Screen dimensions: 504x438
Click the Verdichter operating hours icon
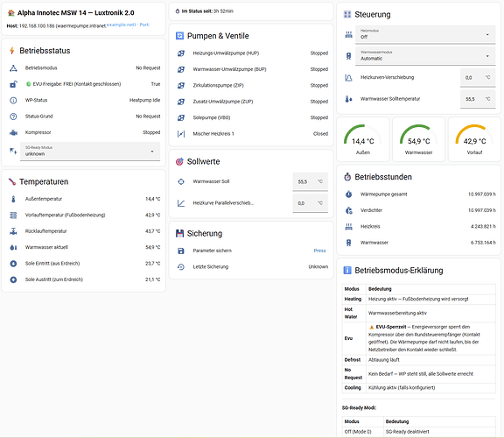[349, 210]
